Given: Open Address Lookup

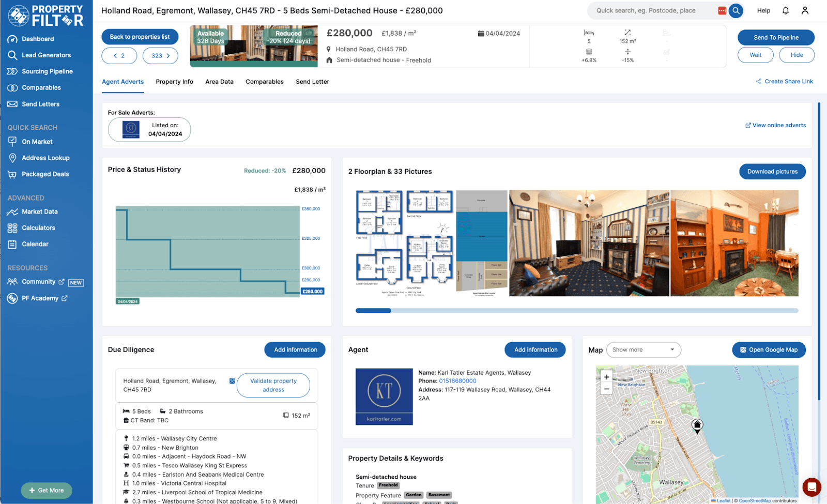Looking at the screenshot, I should click(x=39, y=158).
